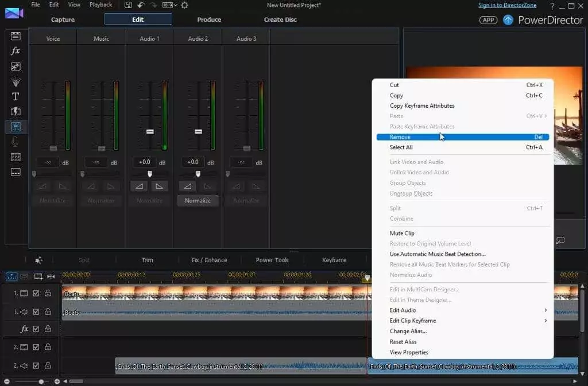The height and width of the screenshot is (386, 588).
Task: Uncheck audio track 2 enable checkbox
Action: 36,365
